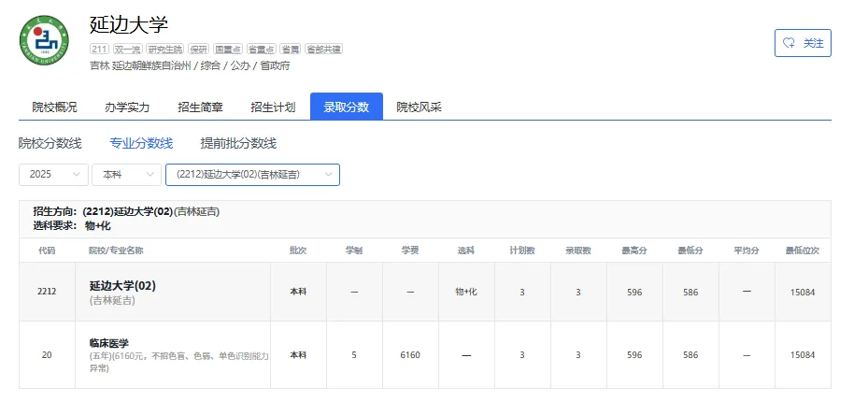Click the 211 tag

tap(99, 50)
